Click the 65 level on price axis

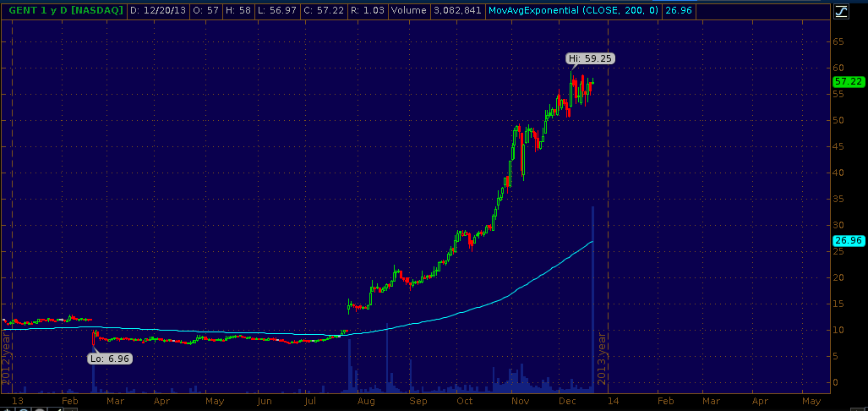click(x=839, y=41)
